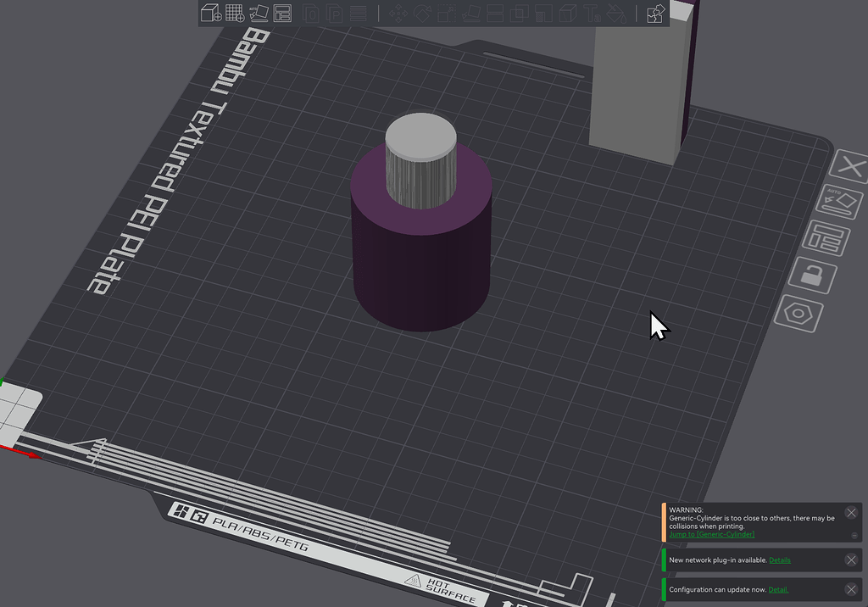Select the Seam painting tool

[568, 13]
